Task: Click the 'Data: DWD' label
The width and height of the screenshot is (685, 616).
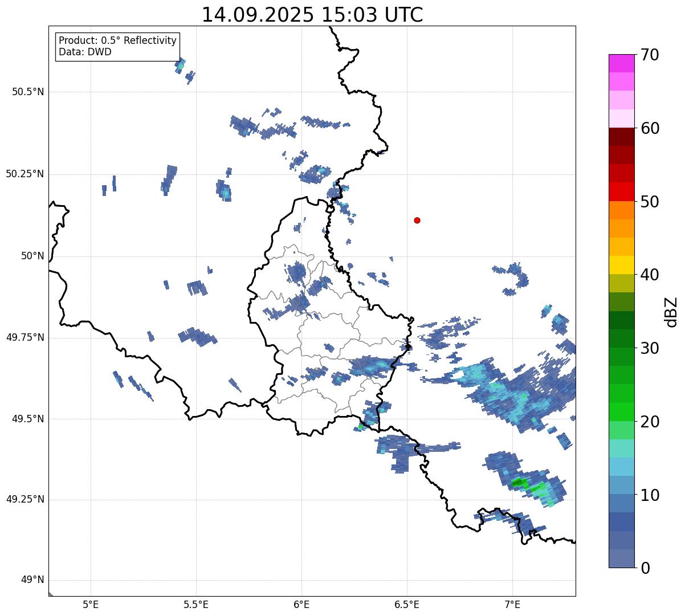Action: click(85, 52)
